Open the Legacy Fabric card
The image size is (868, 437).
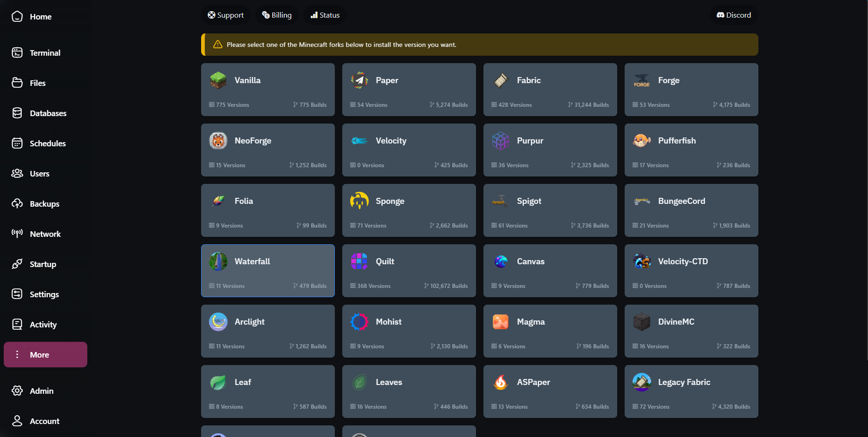click(x=691, y=391)
